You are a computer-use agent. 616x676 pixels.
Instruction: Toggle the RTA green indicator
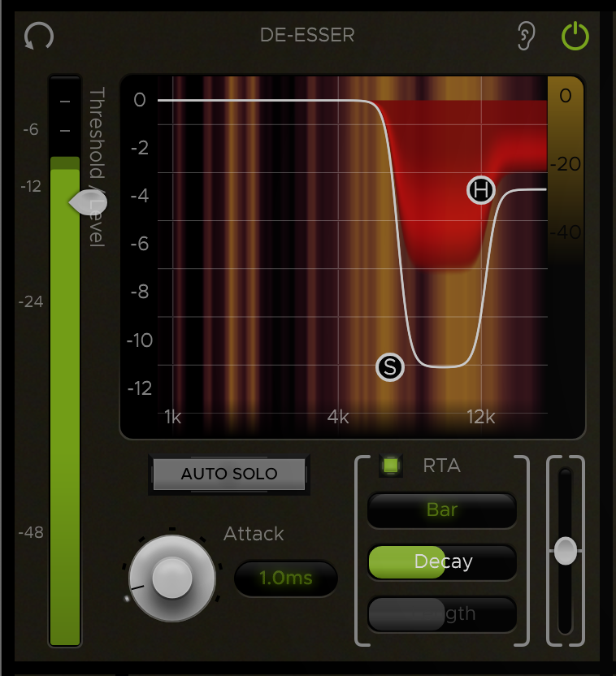pyautogui.click(x=391, y=466)
